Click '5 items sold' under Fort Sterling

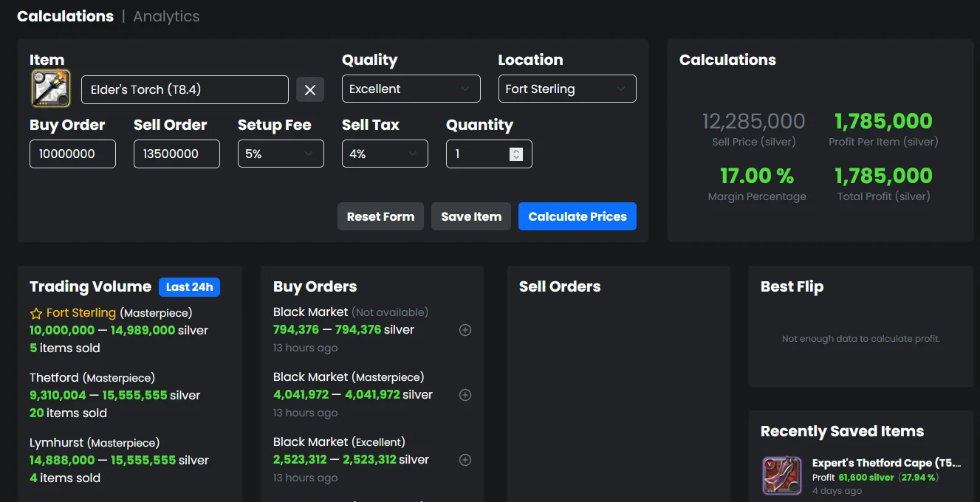pos(65,348)
